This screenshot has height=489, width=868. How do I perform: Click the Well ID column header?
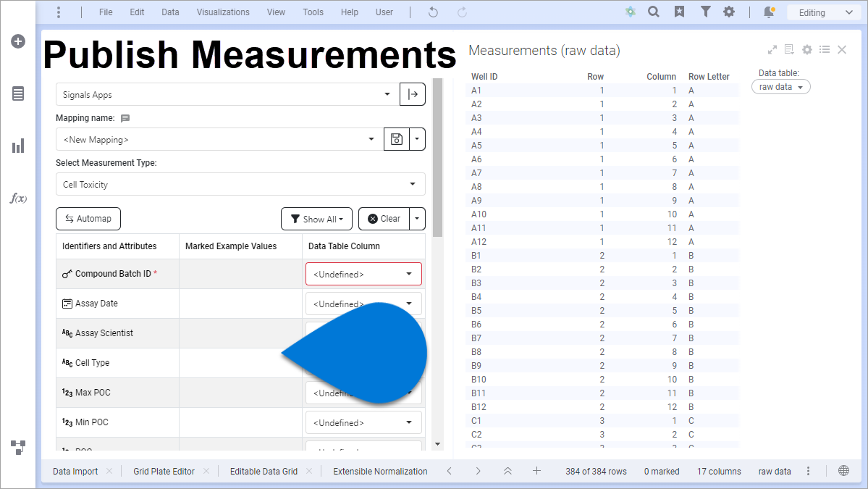484,76
